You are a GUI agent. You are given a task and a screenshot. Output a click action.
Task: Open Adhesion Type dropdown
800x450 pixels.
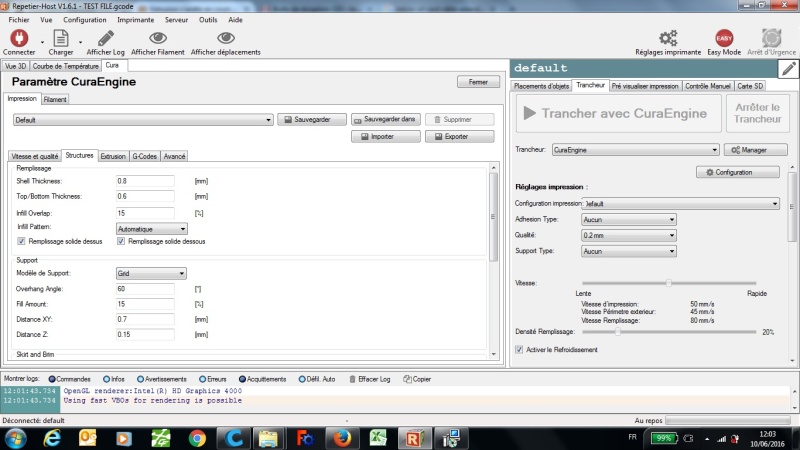[x=629, y=219]
